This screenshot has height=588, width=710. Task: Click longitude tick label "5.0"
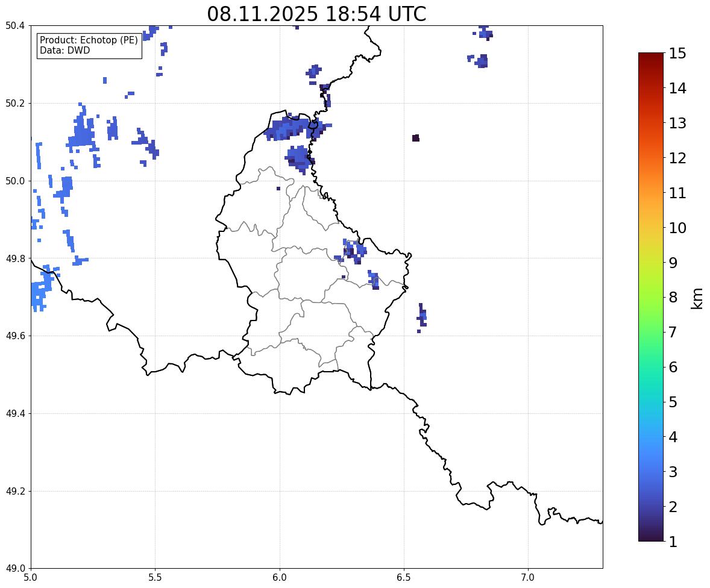(31, 578)
